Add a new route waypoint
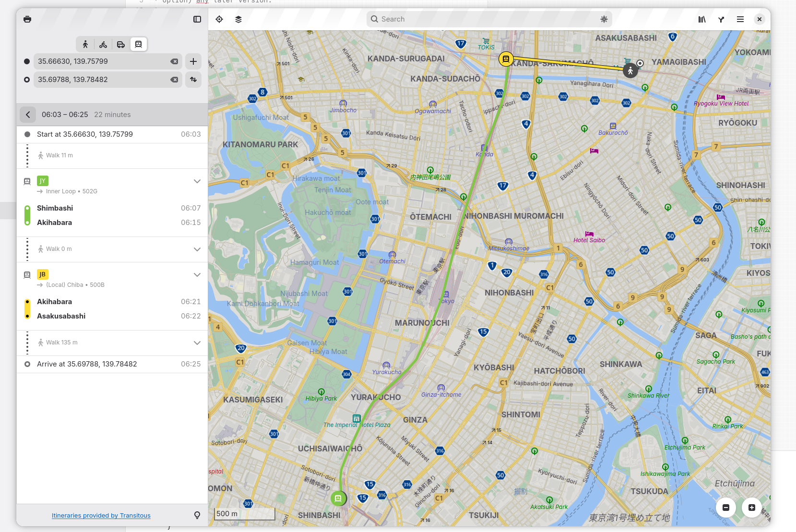Viewport: 796px width, 532px height. (193, 61)
